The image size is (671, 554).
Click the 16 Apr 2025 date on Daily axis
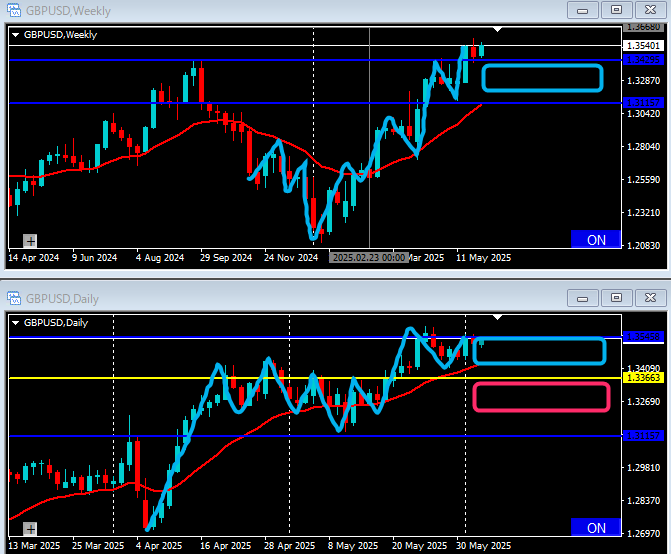[x=226, y=546]
